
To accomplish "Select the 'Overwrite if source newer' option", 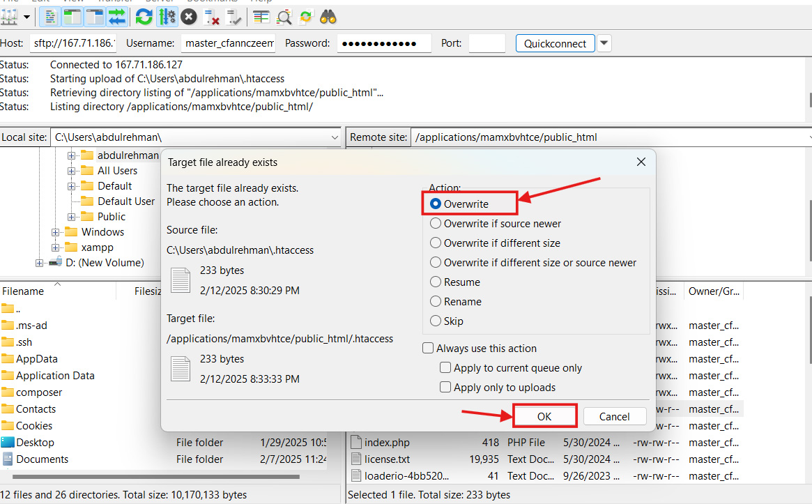I will tap(436, 224).
